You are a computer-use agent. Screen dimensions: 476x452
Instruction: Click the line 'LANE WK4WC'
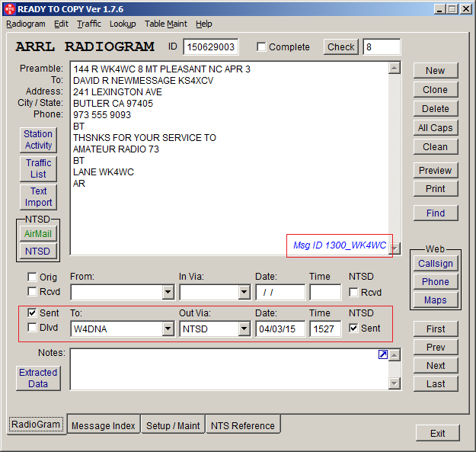(x=104, y=172)
